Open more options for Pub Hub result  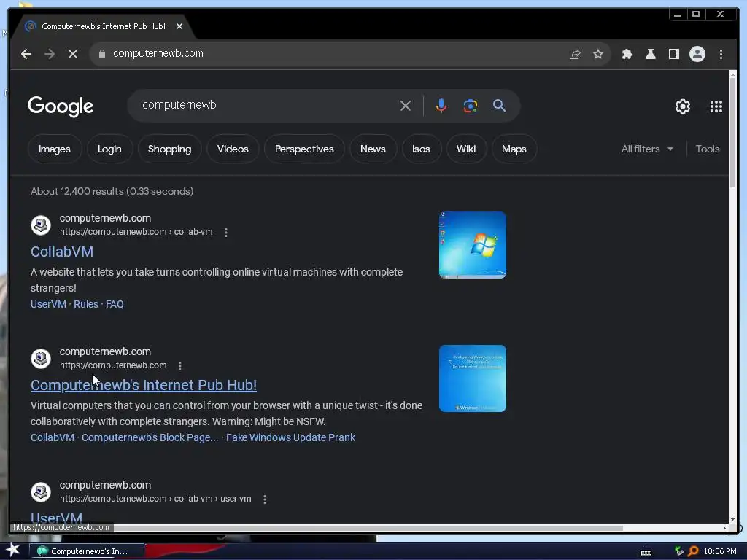tap(179, 366)
